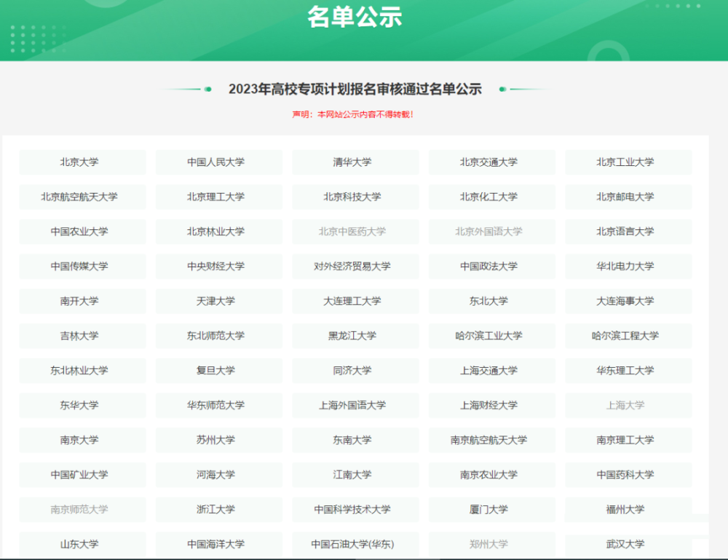Open 武汉大学
728x560 pixels.
pyautogui.click(x=629, y=544)
